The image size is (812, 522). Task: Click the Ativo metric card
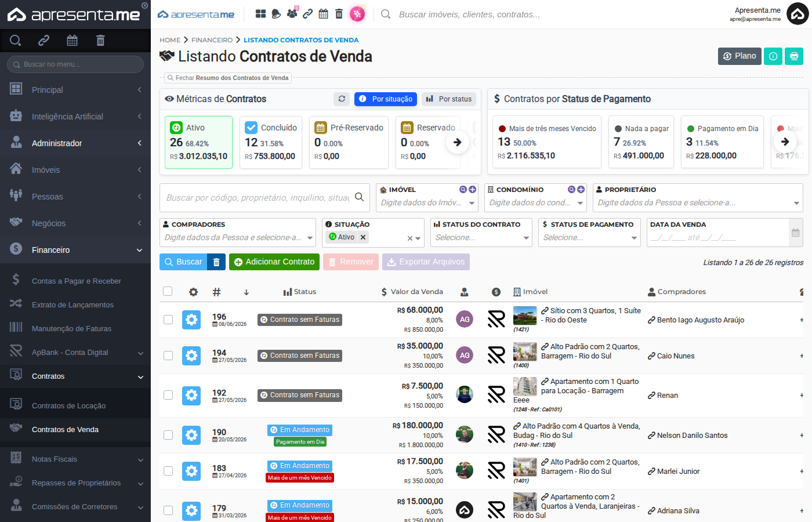(198, 142)
